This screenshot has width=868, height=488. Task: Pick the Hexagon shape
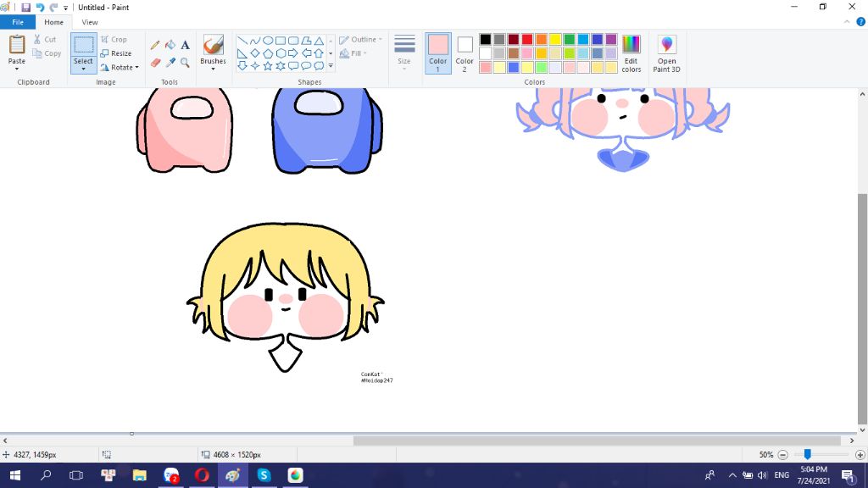[281, 53]
